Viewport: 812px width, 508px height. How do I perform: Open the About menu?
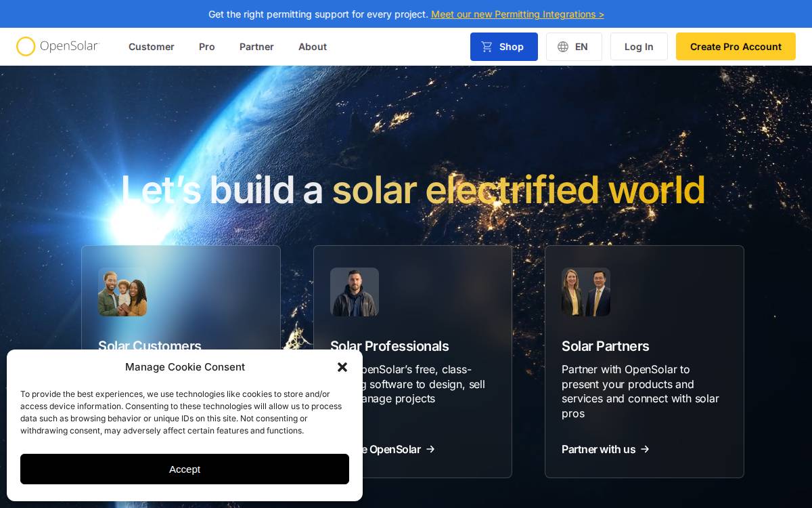(x=313, y=47)
